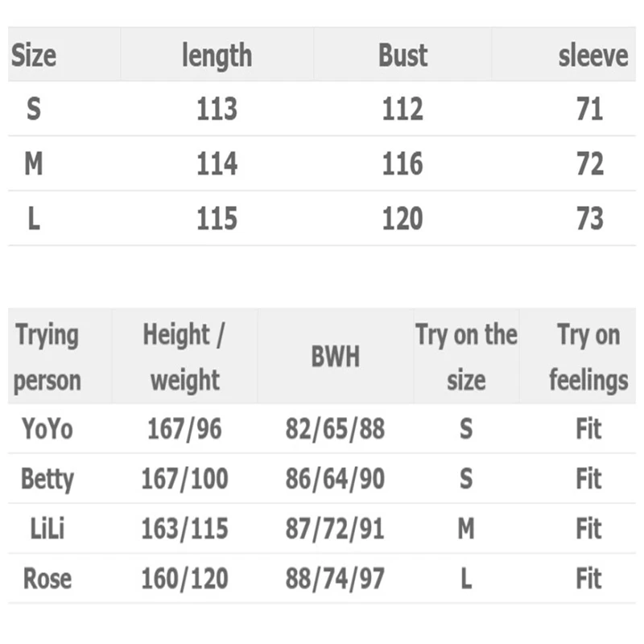
Task: Click the Try on the size header
Action: (x=466, y=357)
